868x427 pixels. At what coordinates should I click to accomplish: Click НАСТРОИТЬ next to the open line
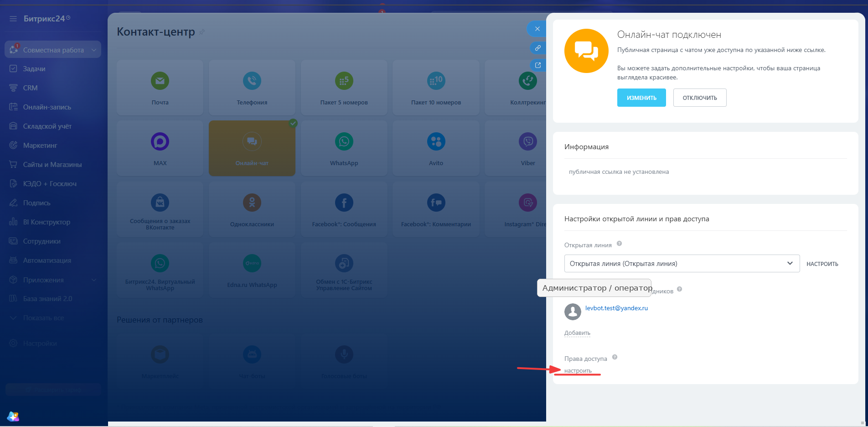(822, 264)
